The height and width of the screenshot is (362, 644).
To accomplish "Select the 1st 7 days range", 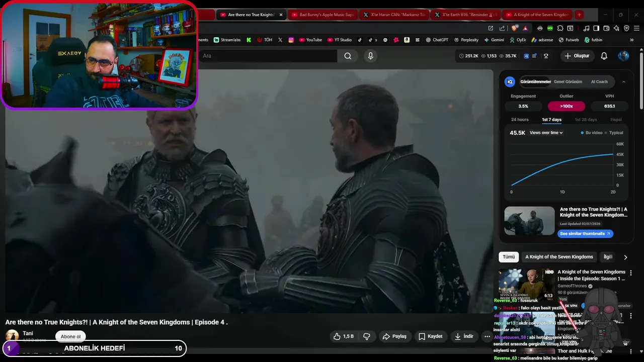I will pyautogui.click(x=551, y=120).
